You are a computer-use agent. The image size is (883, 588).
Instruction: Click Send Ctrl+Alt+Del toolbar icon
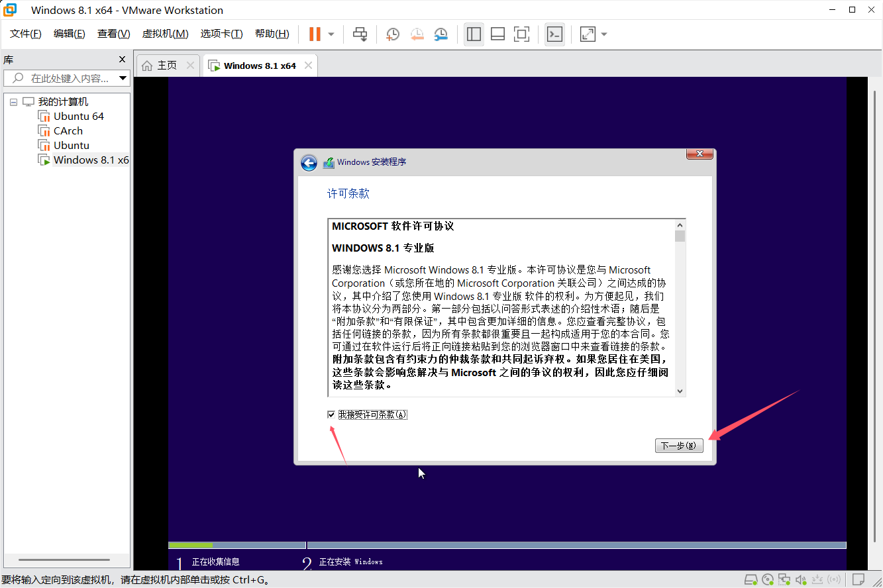click(x=360, y=34)
